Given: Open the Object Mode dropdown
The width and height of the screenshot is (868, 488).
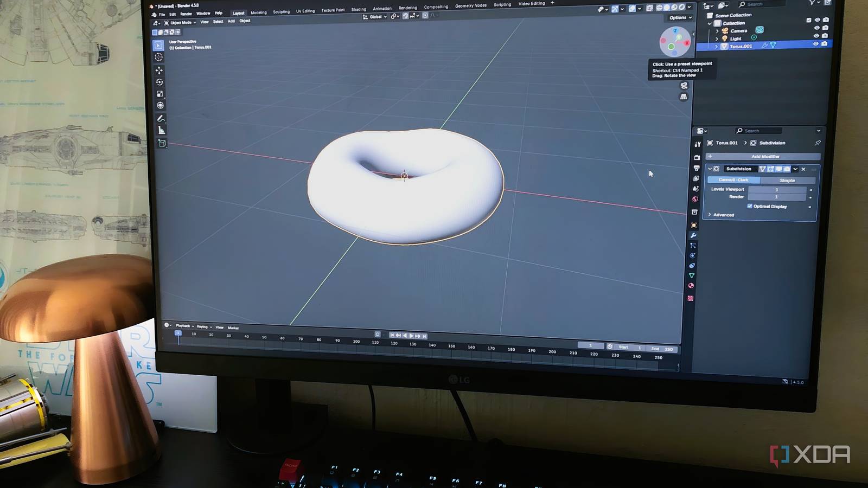Looking at the screenshot, I should (x=181, y=22).
